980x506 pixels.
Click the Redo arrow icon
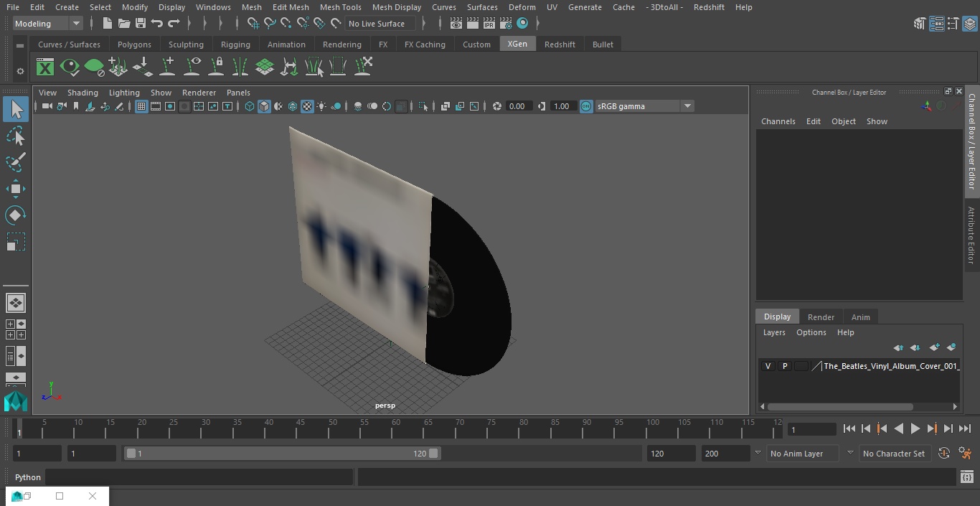point(174,24)
